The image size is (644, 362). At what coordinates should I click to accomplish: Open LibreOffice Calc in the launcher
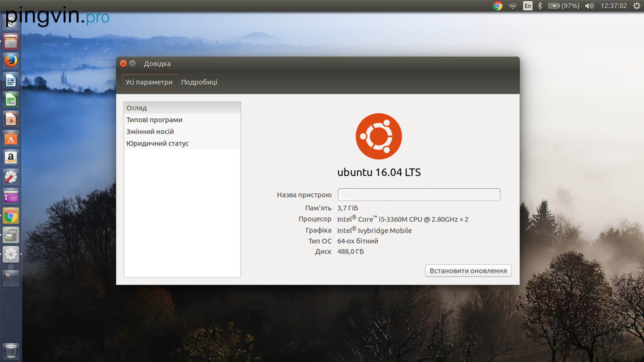point(11,100)
